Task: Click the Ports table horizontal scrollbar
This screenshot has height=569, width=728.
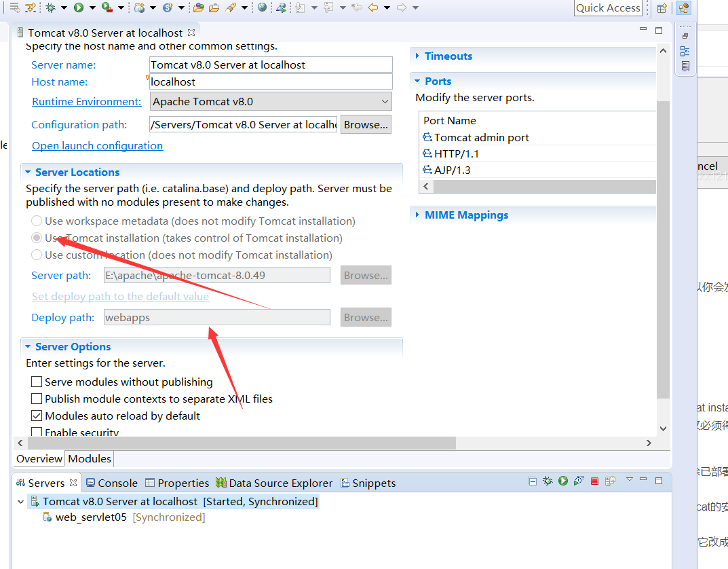Action: 544,186
